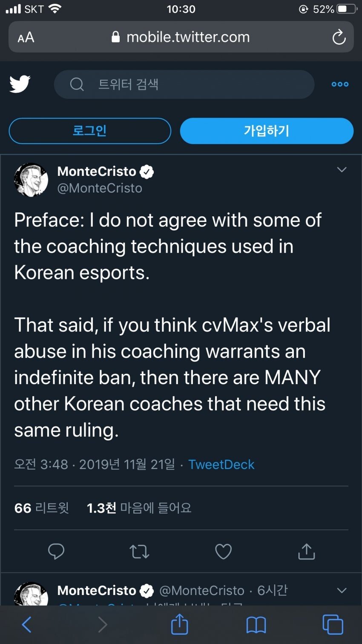Viewport: 362px width, 644px height.
Task: Open the TweetDeck source link
Action: (221, 464)
